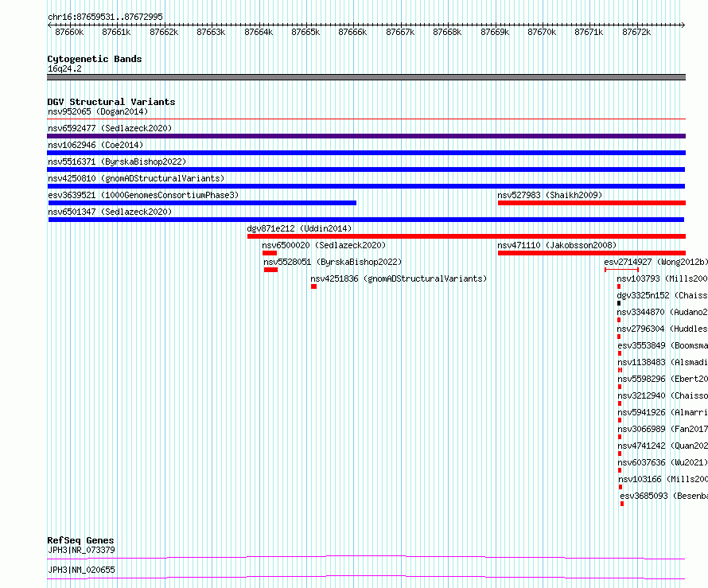
Task: Click the nsv3212940 variant label
Action: (x=663, y=395)
